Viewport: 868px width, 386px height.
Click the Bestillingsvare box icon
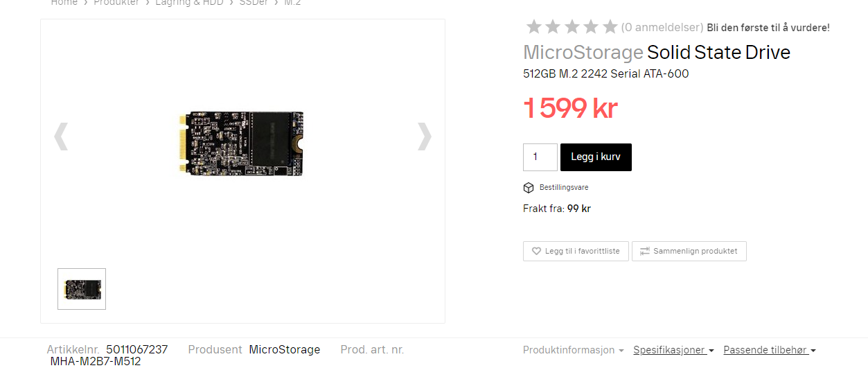(x=529, y=188)
